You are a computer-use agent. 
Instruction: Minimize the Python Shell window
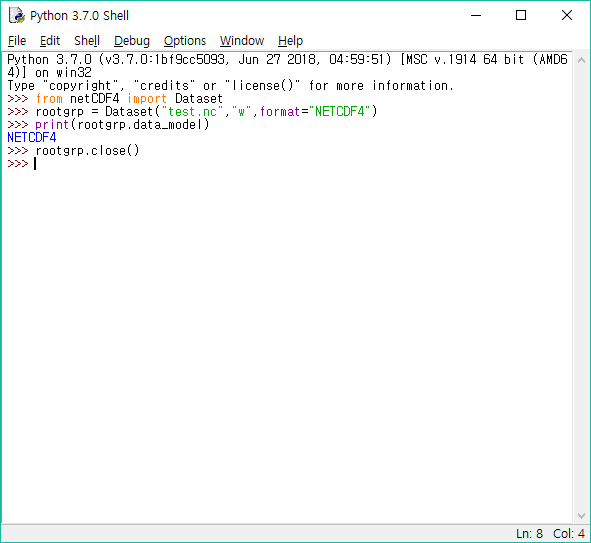point(476,15)
